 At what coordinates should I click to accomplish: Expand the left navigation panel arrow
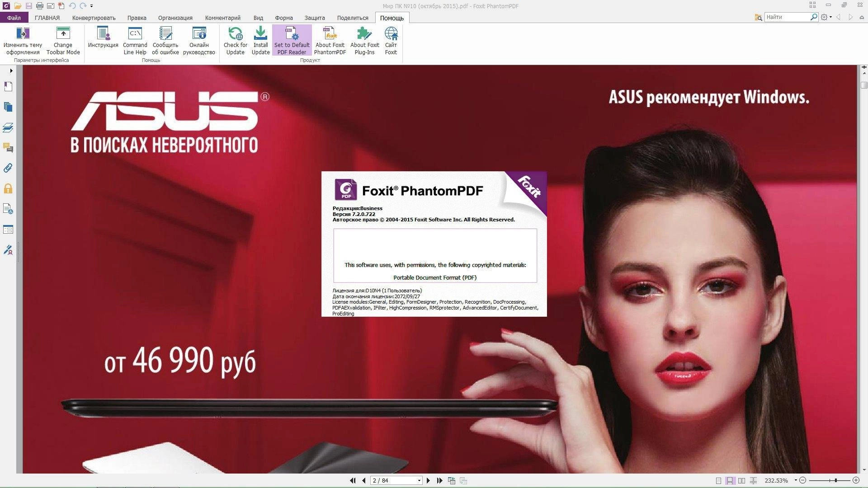coord(11,70)
